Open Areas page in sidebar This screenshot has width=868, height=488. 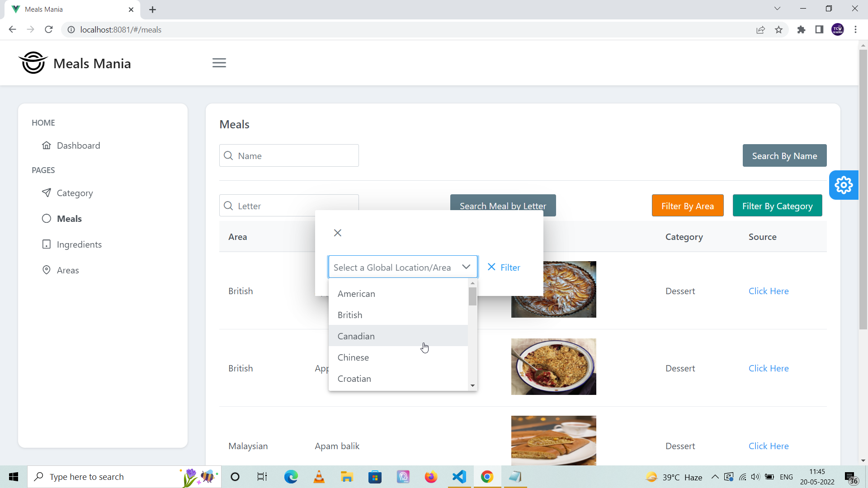pyautogui.click(x=68, y=270)
